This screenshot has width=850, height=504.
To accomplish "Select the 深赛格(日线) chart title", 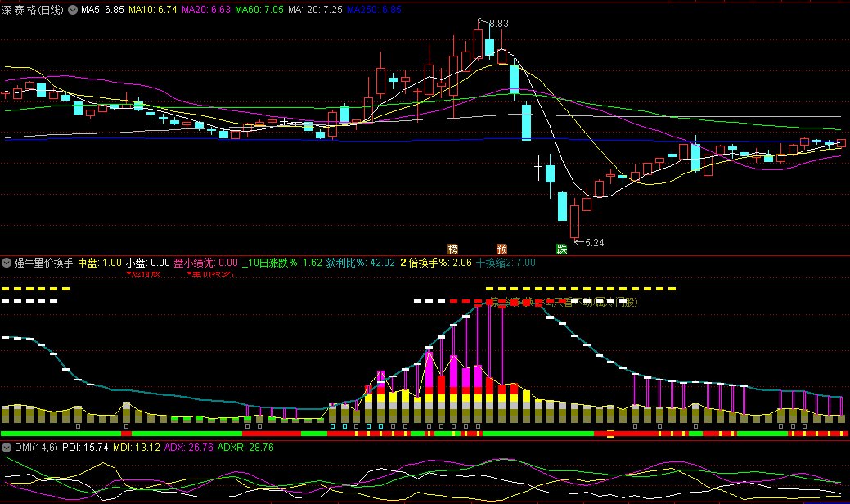I will (x=33, y=10).
